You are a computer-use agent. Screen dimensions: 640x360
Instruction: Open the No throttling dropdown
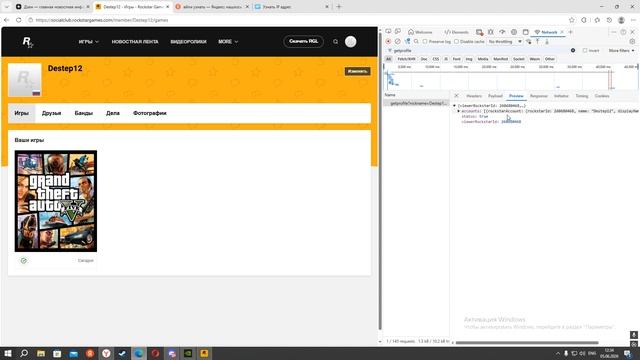[x=505, y=42]
